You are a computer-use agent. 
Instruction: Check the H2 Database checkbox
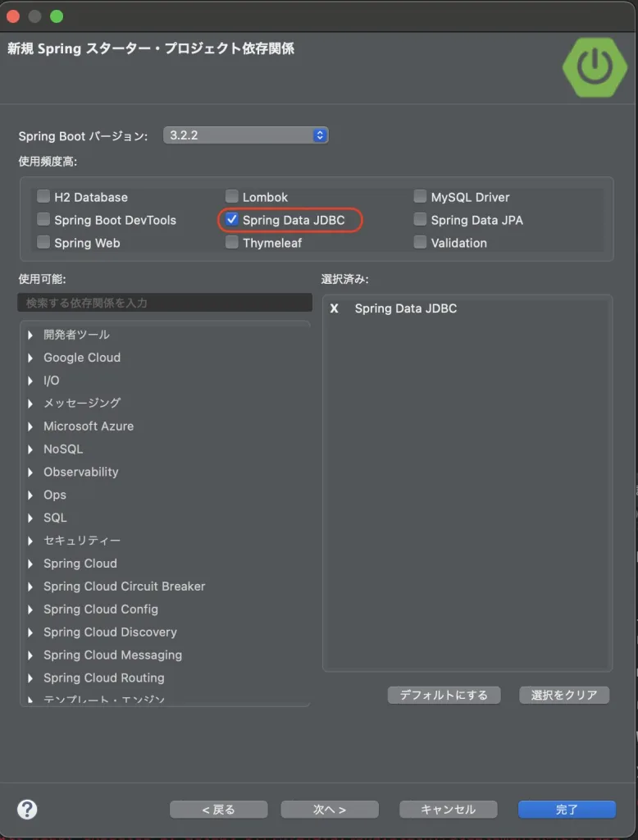coord(43,197)
